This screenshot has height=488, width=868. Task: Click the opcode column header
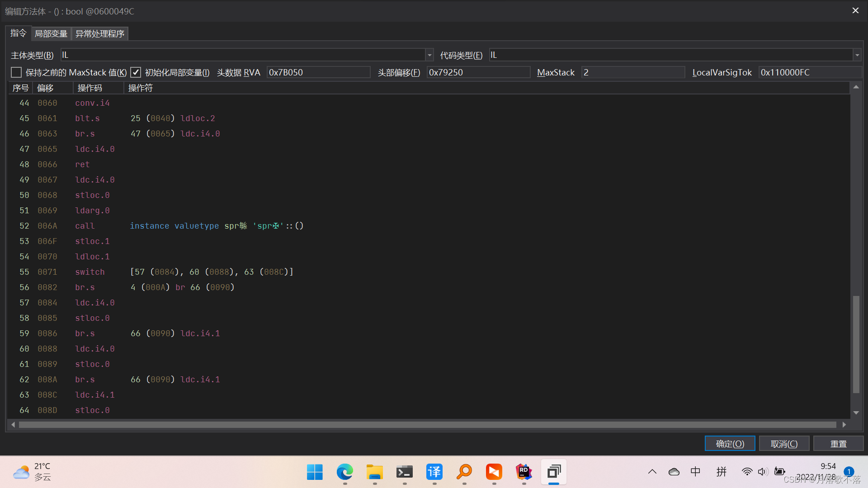[98, 88]
